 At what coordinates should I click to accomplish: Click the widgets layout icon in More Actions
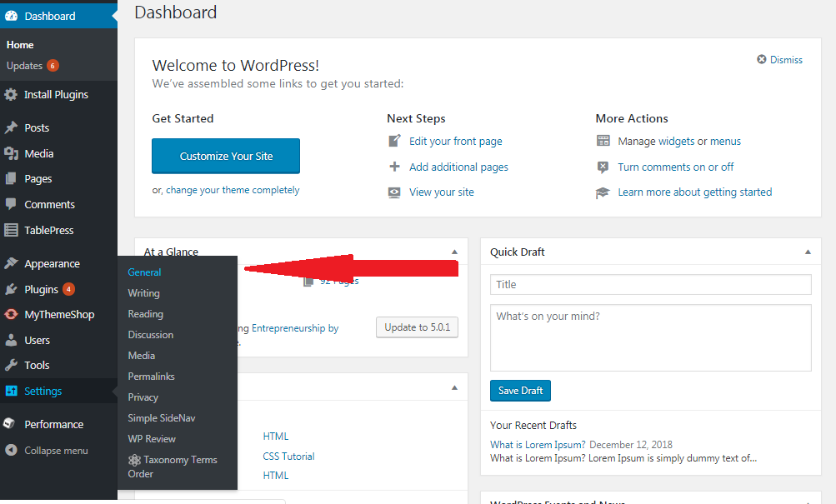(x=603, y=141)
